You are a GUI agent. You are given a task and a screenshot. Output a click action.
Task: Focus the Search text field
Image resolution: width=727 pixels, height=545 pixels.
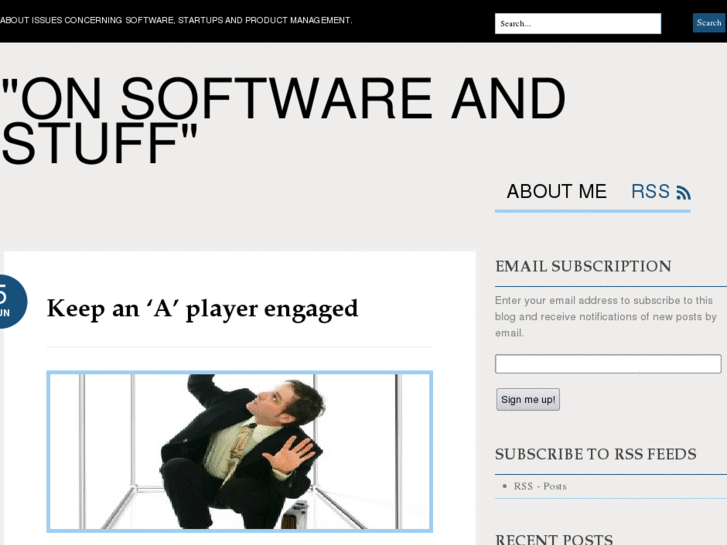578,23
